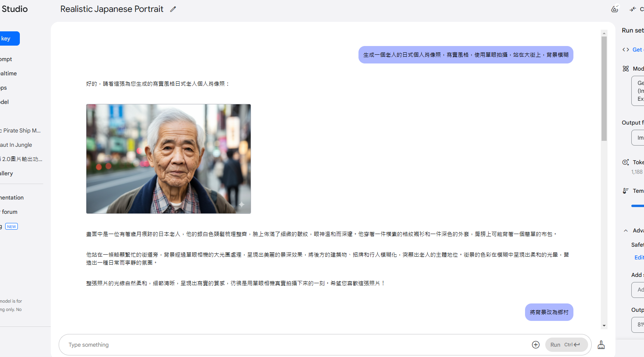Open the documentation sidebar link
The image size is (644, 357).
click(12, 198)
